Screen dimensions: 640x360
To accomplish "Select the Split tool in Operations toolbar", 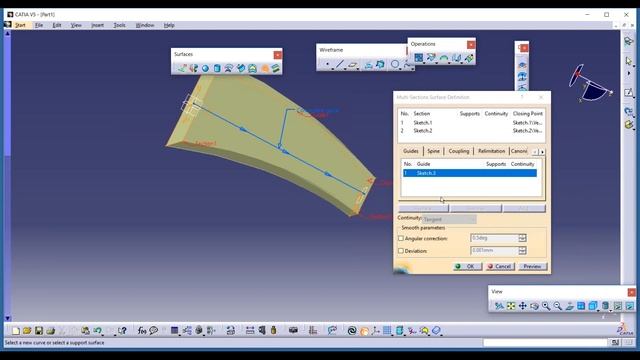I will [x=431, y=58].
